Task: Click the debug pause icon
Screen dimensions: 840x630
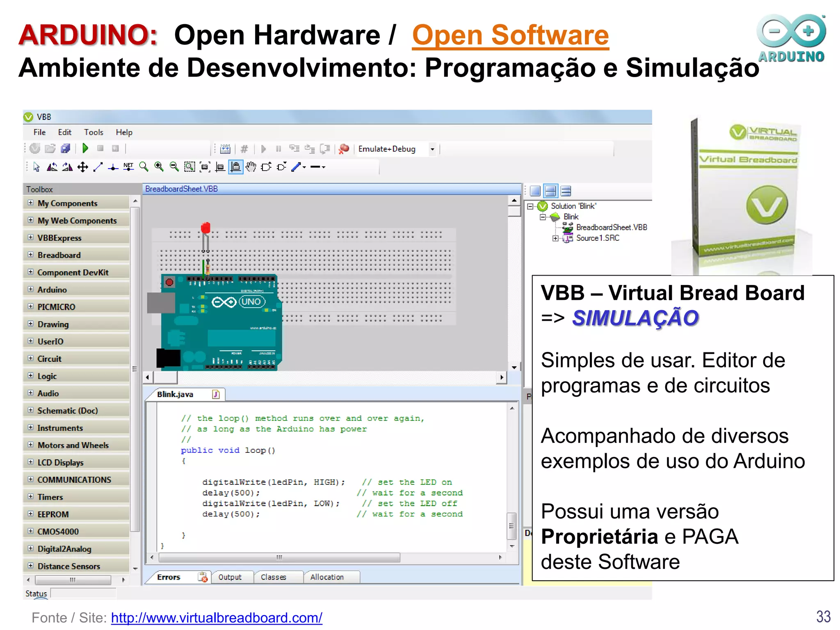Action: tap(278, 149)
